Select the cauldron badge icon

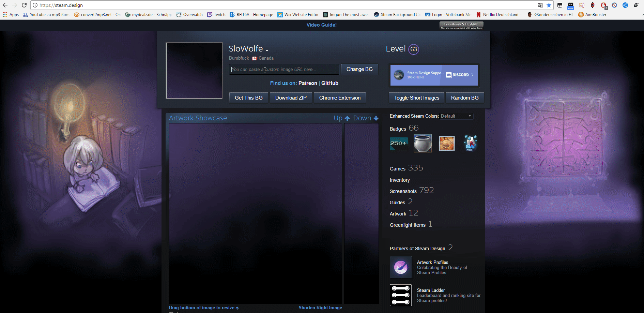tap(423, 143)
